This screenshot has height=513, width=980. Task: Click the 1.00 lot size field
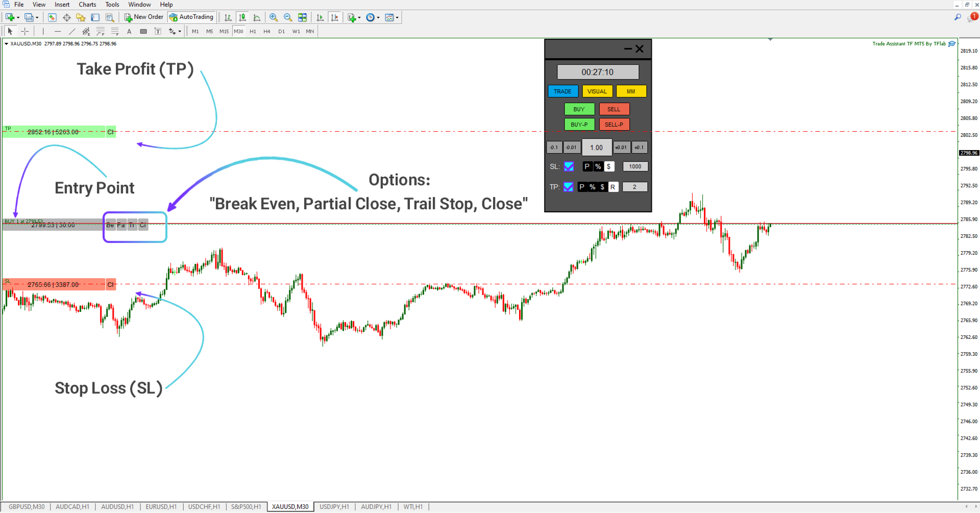tap(597, 147)
